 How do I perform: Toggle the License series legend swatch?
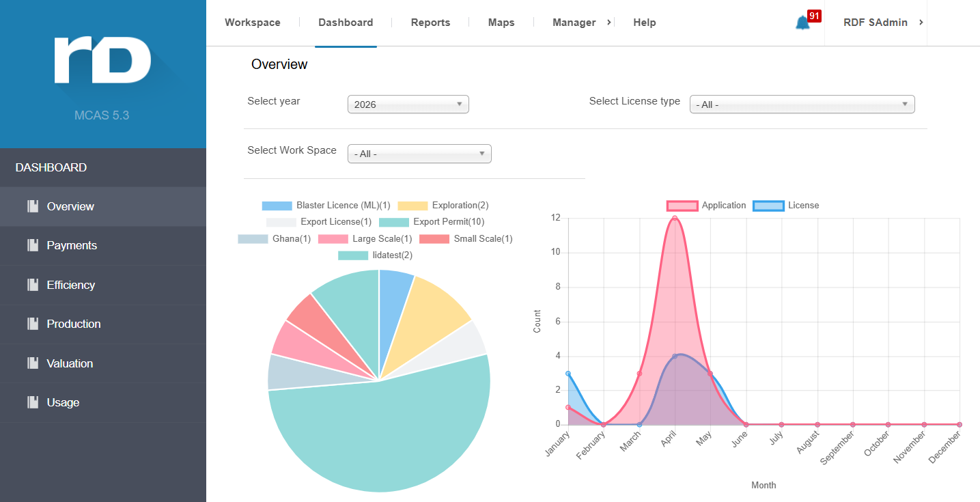[x=768, y=206]
